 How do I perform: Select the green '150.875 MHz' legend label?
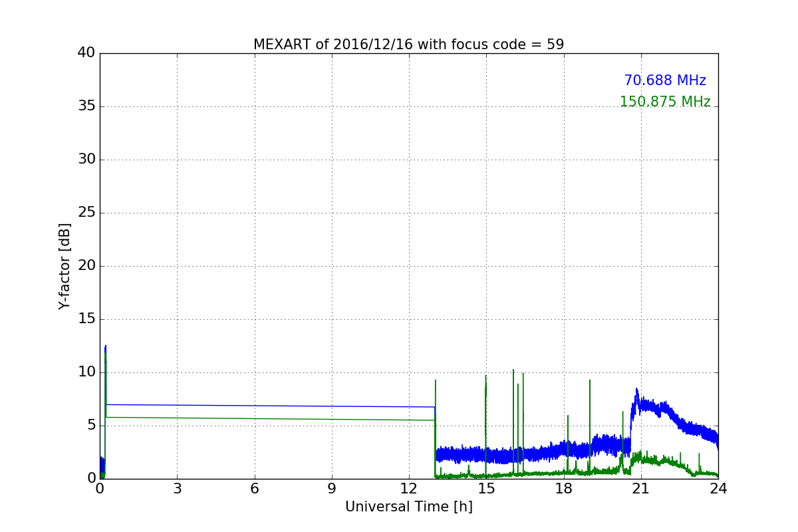(665, 102)
